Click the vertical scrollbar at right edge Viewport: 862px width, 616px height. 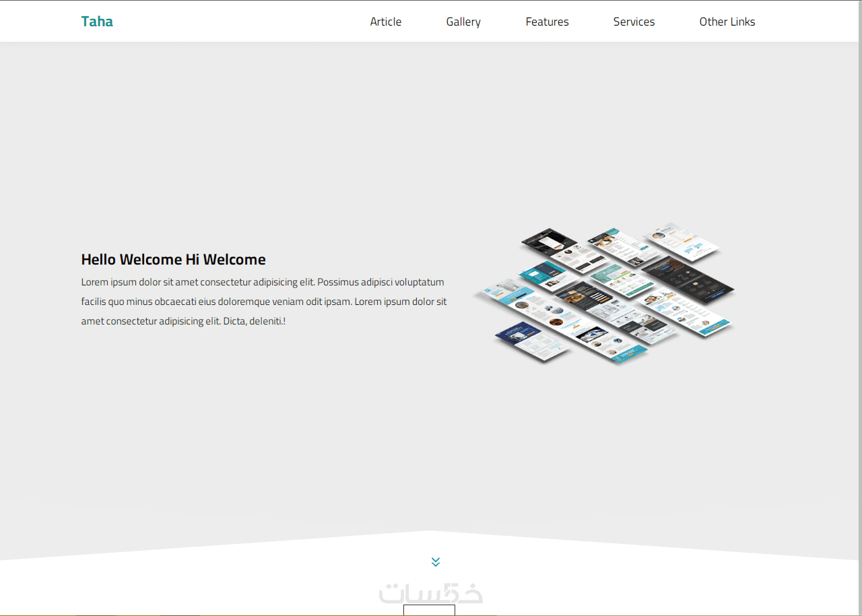859,308
